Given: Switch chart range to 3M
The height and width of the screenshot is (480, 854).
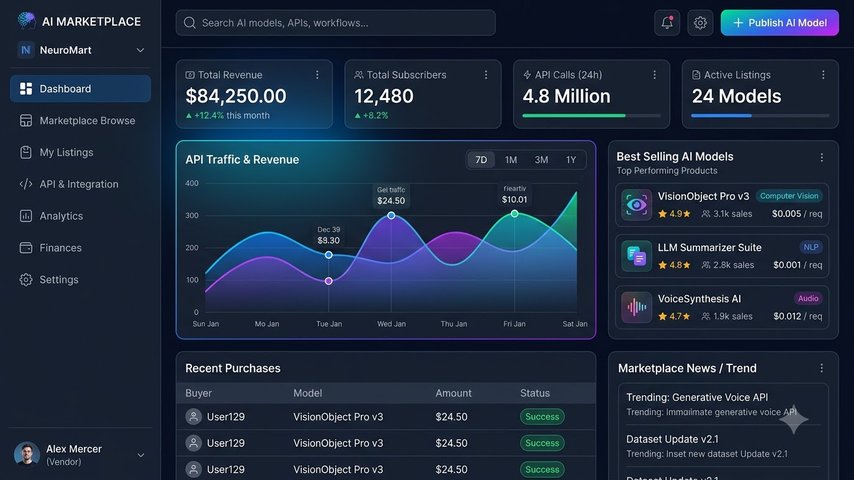Looking at the screenshot, I should (x=541, y=160).
